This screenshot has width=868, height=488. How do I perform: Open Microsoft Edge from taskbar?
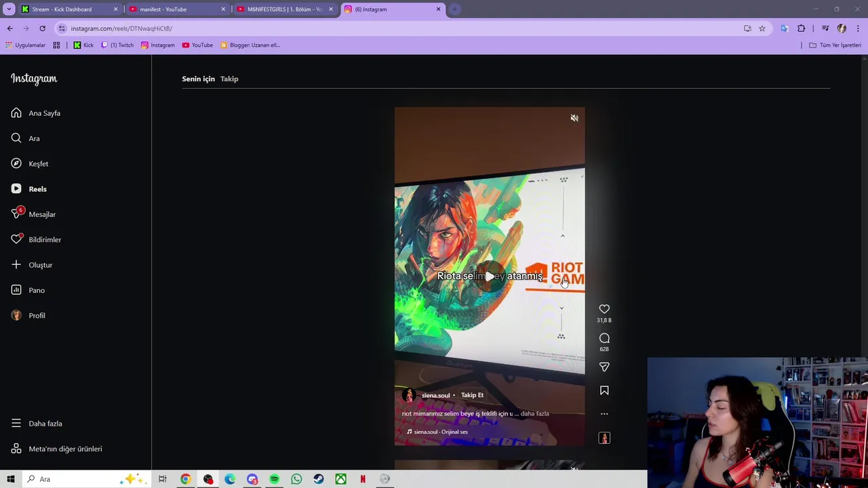[x=230, y=479]
